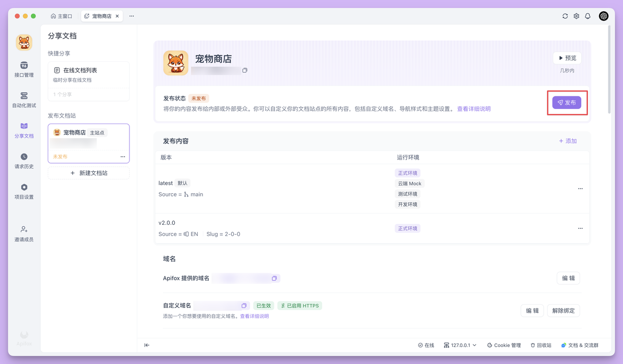Click the vertical scrollbar of main panel
This screenshot has width=623, height=364.
pyautogui.click(x=609, y=69)
